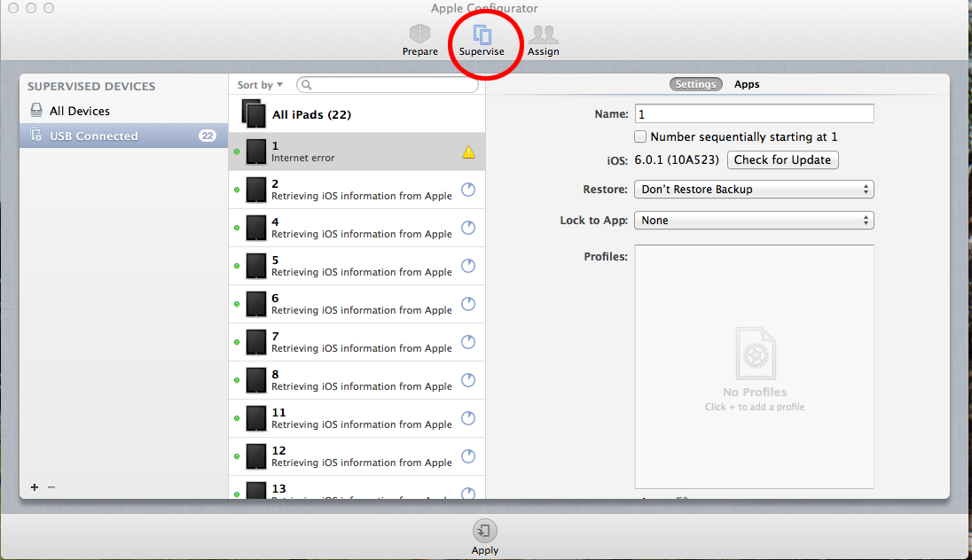972x560 pixels.
Task: Click progress indicator for device 5
Action: (468, 266)
